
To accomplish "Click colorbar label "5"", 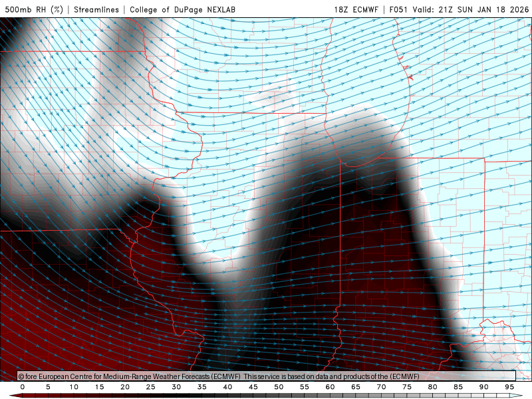I will [x=48, y=387].
